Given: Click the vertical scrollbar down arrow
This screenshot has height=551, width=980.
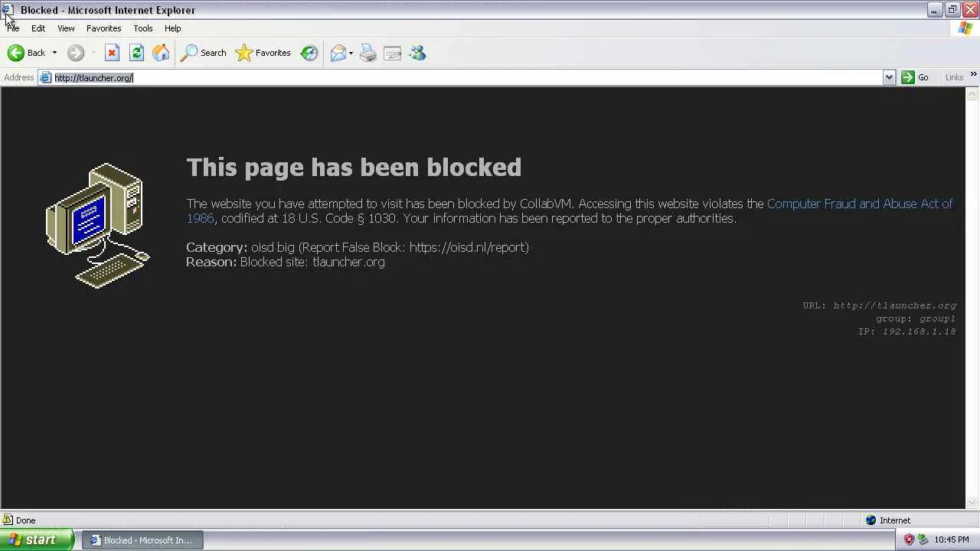Looking at the screenshot, I should click(972, 502).
